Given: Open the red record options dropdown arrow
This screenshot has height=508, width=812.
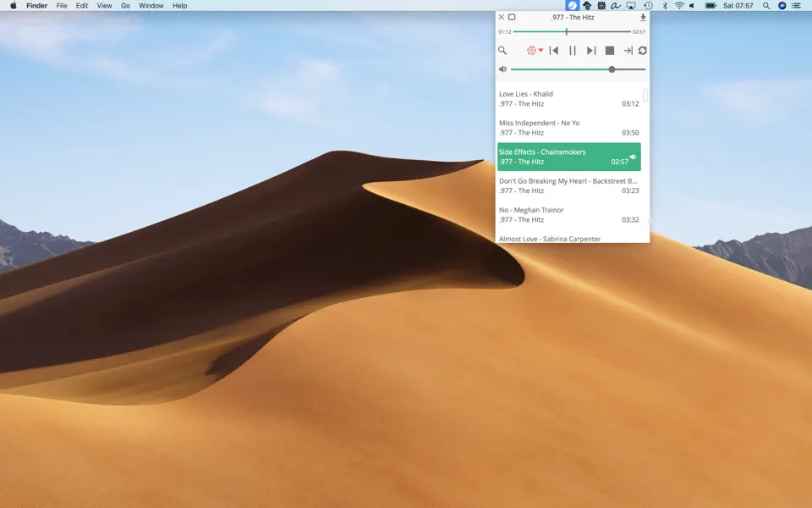Looking at the screenshot, I should (x=540, y=51).
